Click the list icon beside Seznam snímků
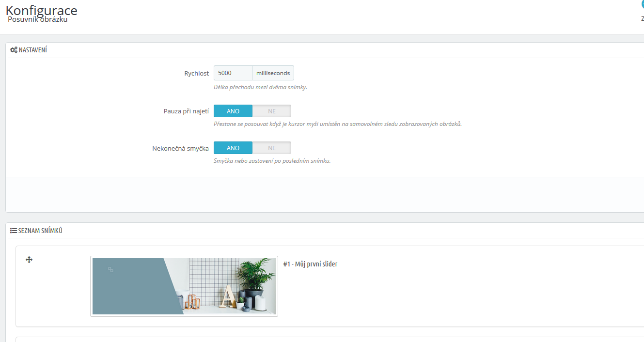Viewport: 644px width, 342px height. [14, 231]
